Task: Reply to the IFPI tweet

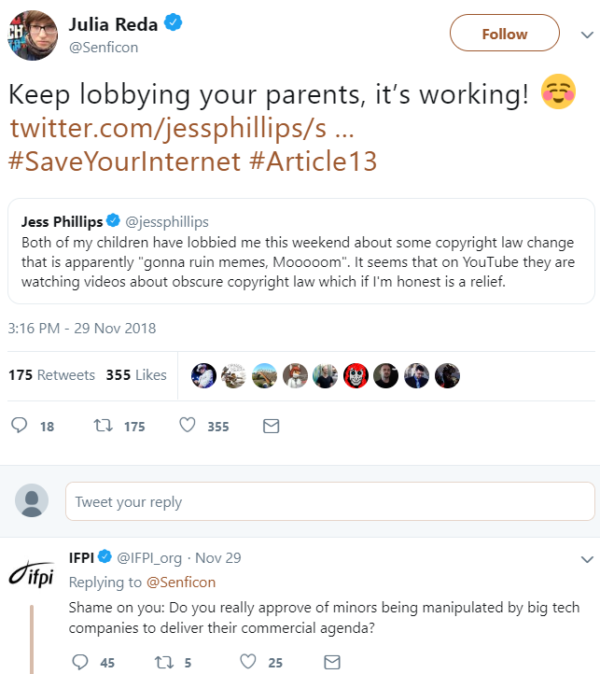Action: 79,662
